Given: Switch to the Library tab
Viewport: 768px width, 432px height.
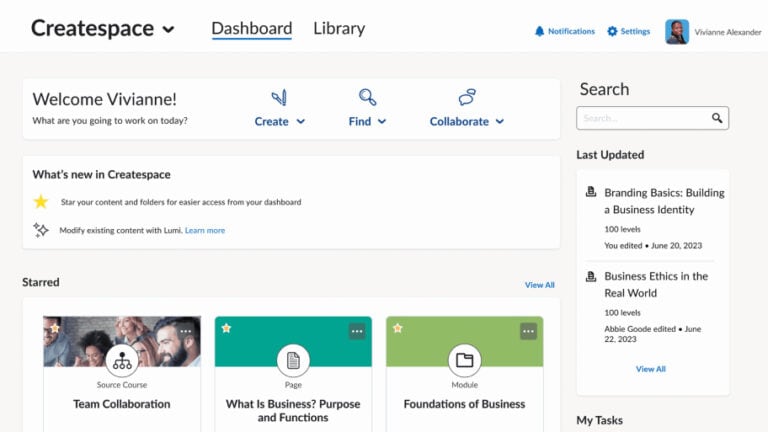Looking at the screenshot, I should tap(339, 28).
